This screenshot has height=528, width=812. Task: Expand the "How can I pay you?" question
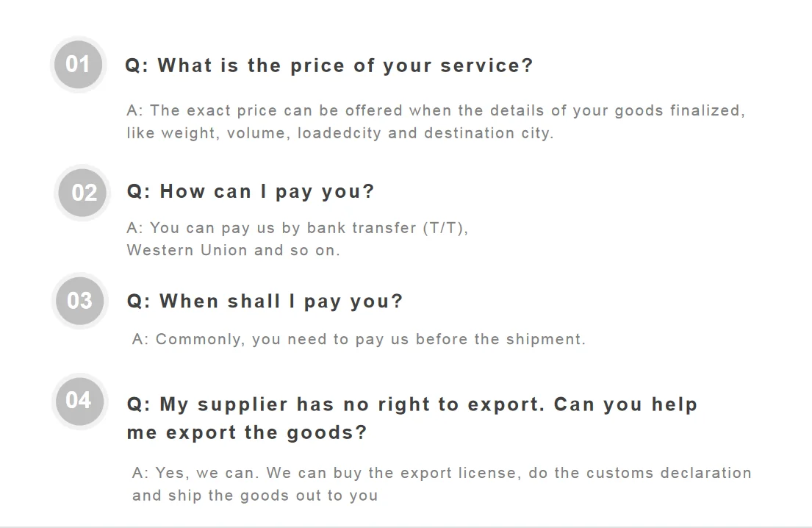[251, 192]
